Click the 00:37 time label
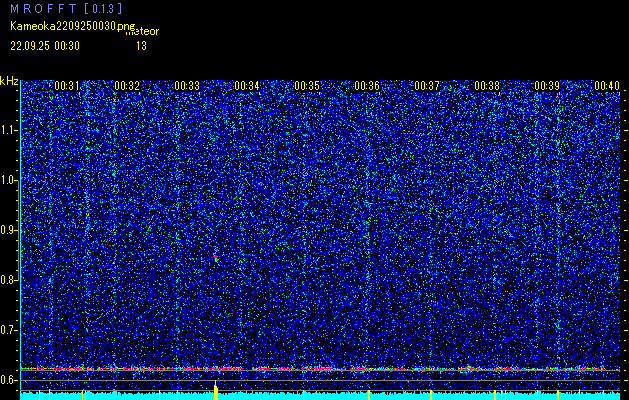 point(427,86)
